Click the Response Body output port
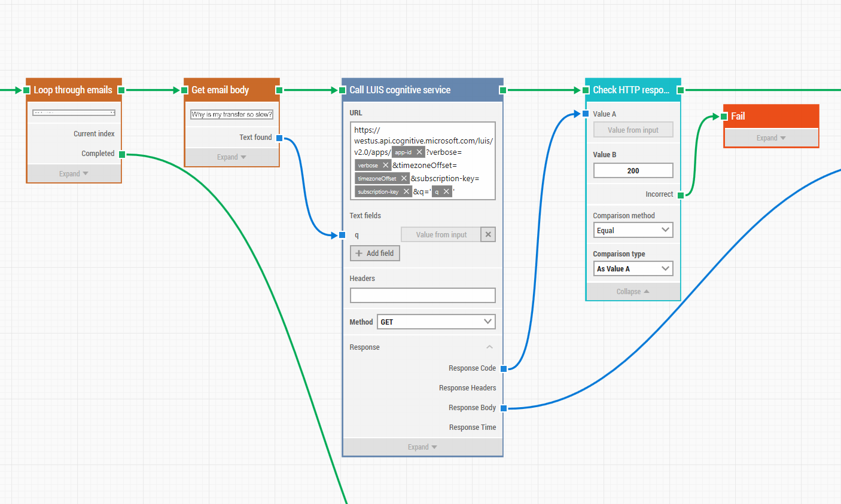This screenshot has width=841, height=504. (x=504, y=408)
